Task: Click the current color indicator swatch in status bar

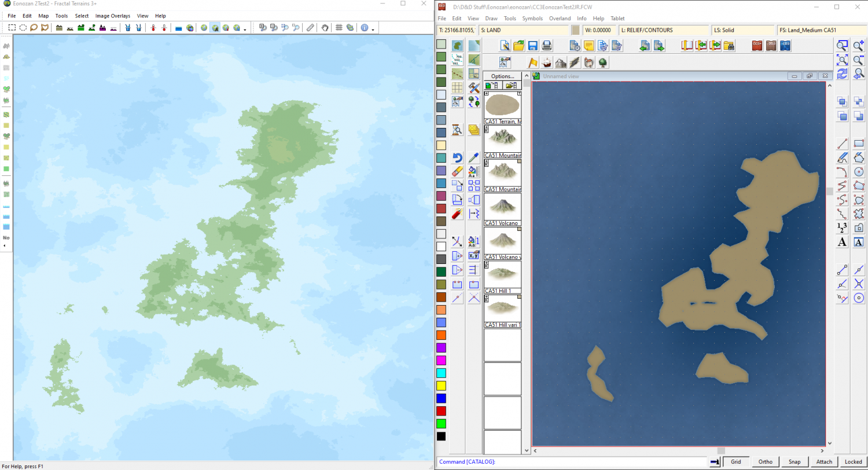Action: [x=576, y=30]
